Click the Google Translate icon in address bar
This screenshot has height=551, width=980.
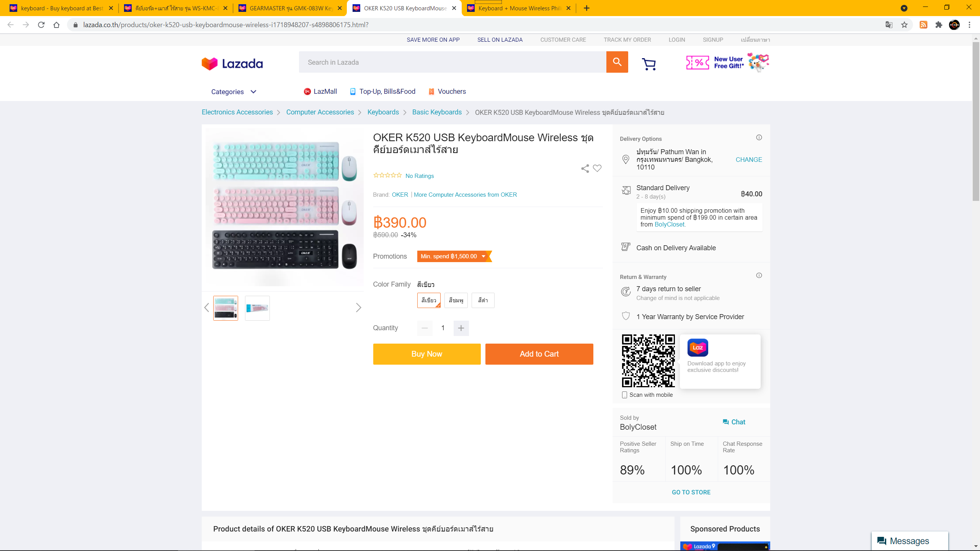pos(889,25)
